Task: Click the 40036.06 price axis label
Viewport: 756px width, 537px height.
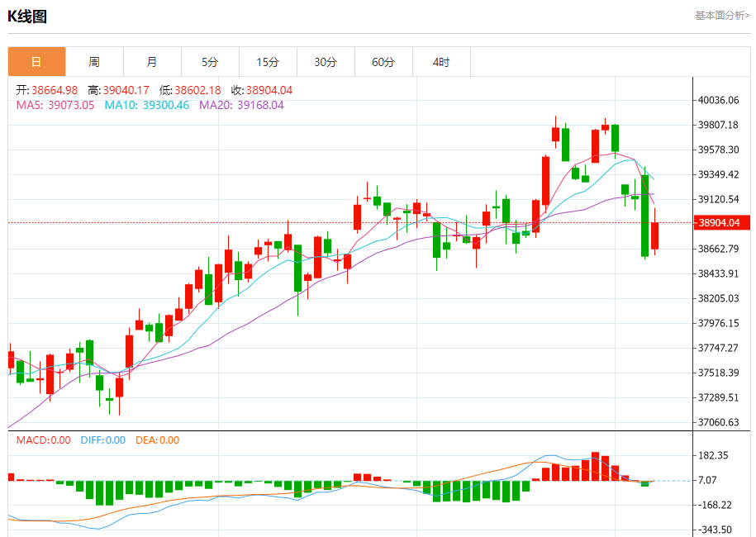Action: click(x=718, y=100)
